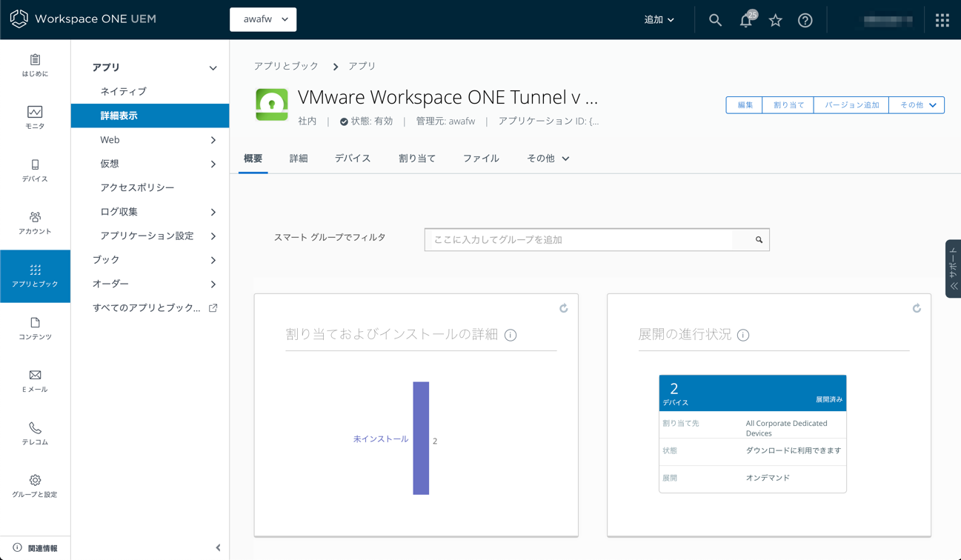Open the アカウント section
Image resolution: width=961 pixels, height=560 pixels.
tap(35, 223)
